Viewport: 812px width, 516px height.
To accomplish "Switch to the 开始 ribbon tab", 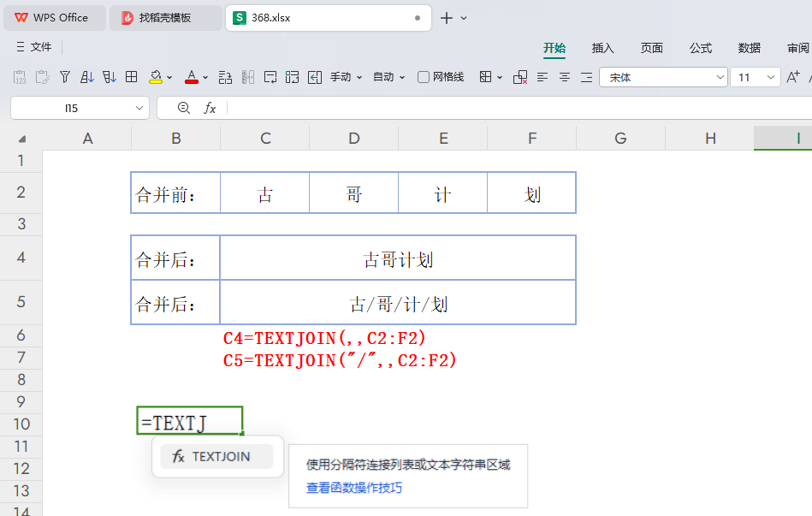I will [554, 48].
